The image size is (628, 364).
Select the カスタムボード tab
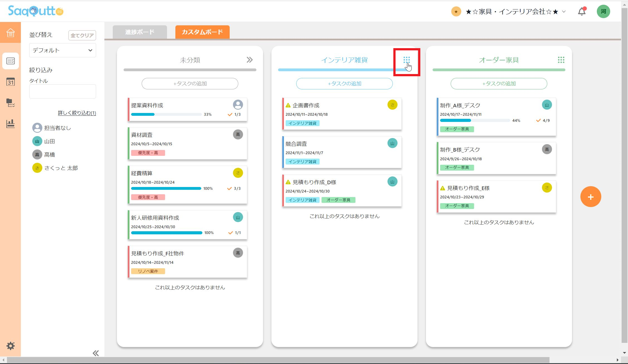202,32
